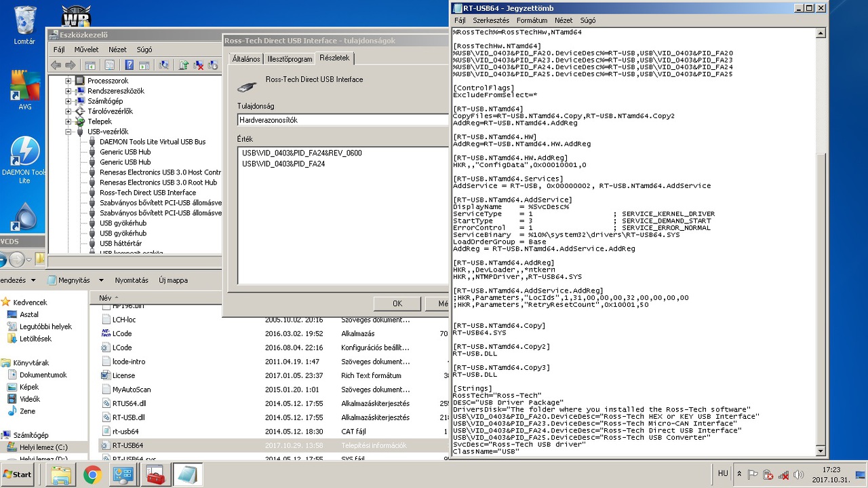The image size is (868, 488).
Task: Show hidden tray icons chevron
Action: [x=739, y=474]
